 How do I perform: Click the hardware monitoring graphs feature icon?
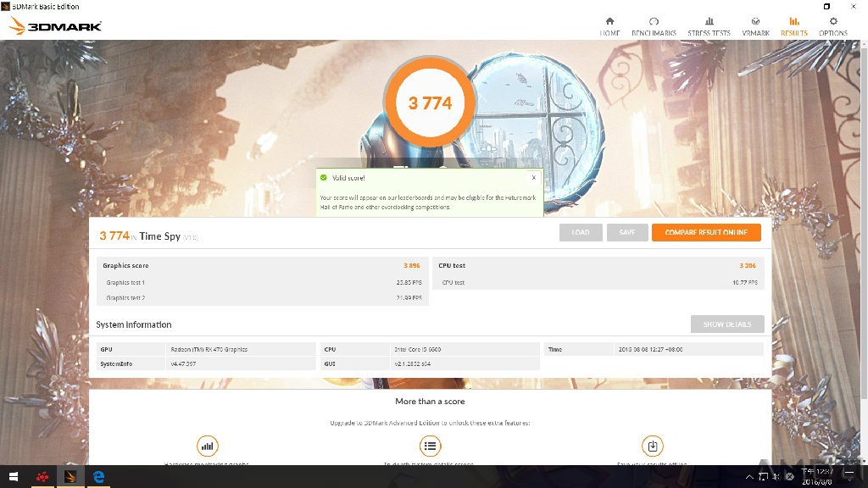pyautogui.click(x=207, y=446)
